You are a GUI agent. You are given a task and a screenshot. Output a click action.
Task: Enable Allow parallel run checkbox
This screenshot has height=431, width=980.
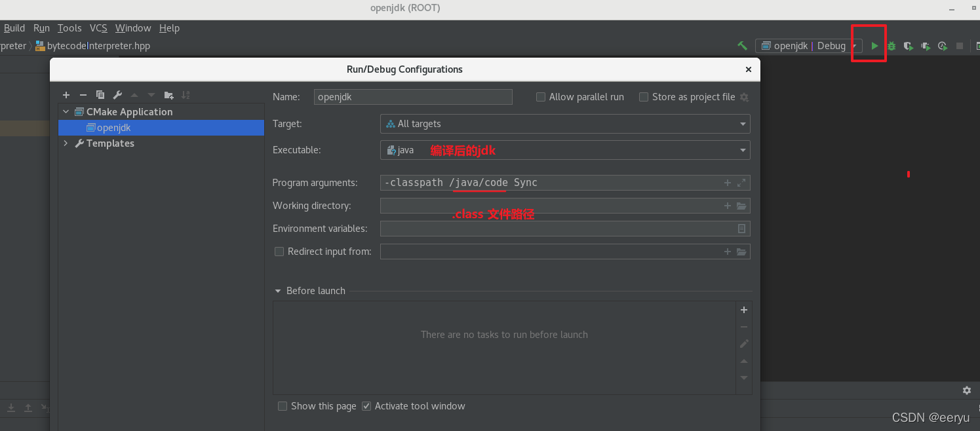(x=541, y=97)
